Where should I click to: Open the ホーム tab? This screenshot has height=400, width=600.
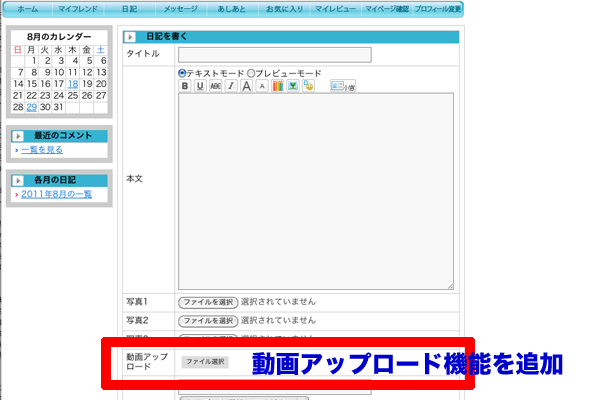(28, 8)
